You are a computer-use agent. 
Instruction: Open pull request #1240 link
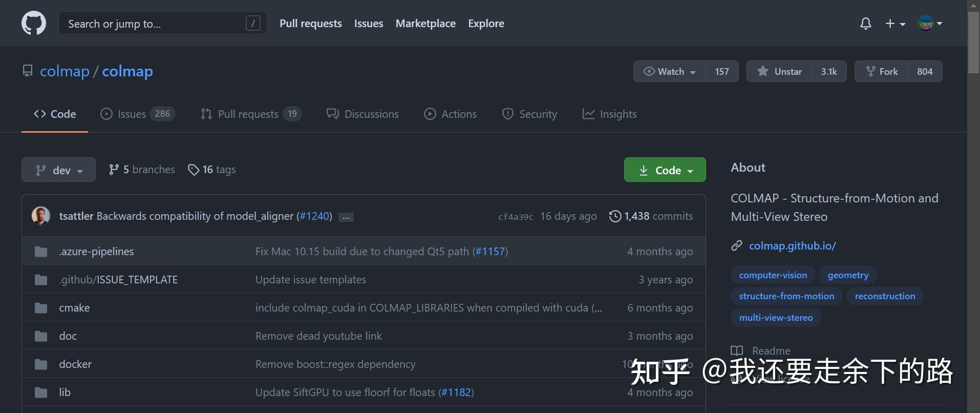315,216
